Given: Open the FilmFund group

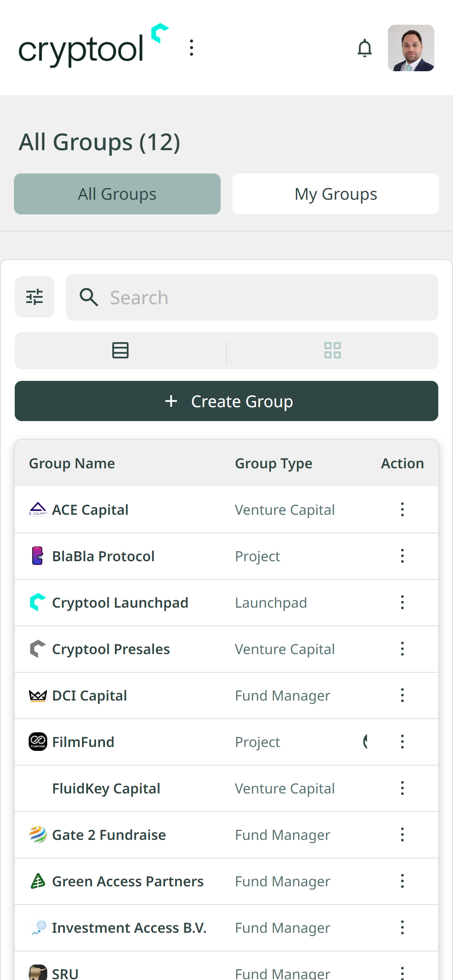Looking at the screenshot, I should coord(83,742).
